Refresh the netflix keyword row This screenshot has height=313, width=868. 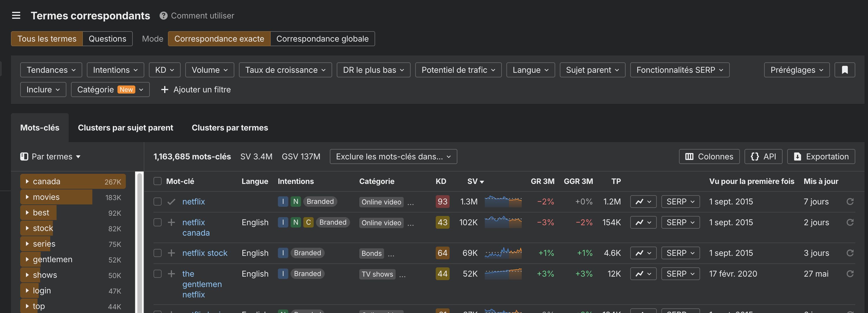point(850,201)
